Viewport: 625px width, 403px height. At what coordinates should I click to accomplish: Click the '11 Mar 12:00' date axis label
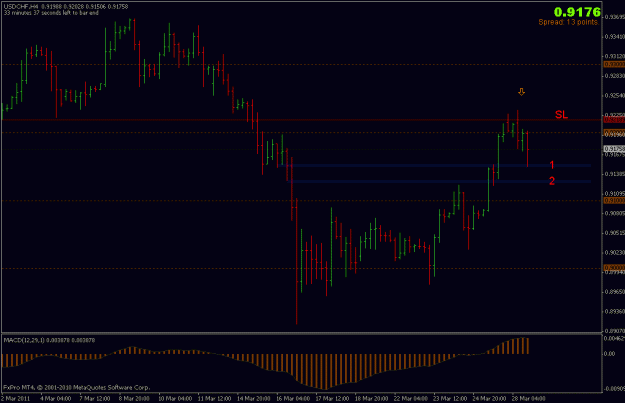[x=214, y=398]
